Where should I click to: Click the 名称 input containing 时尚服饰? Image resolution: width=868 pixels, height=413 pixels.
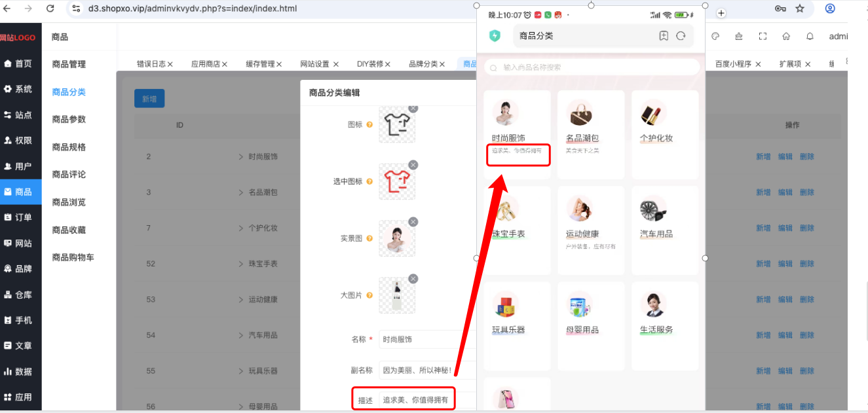point(428,340)
